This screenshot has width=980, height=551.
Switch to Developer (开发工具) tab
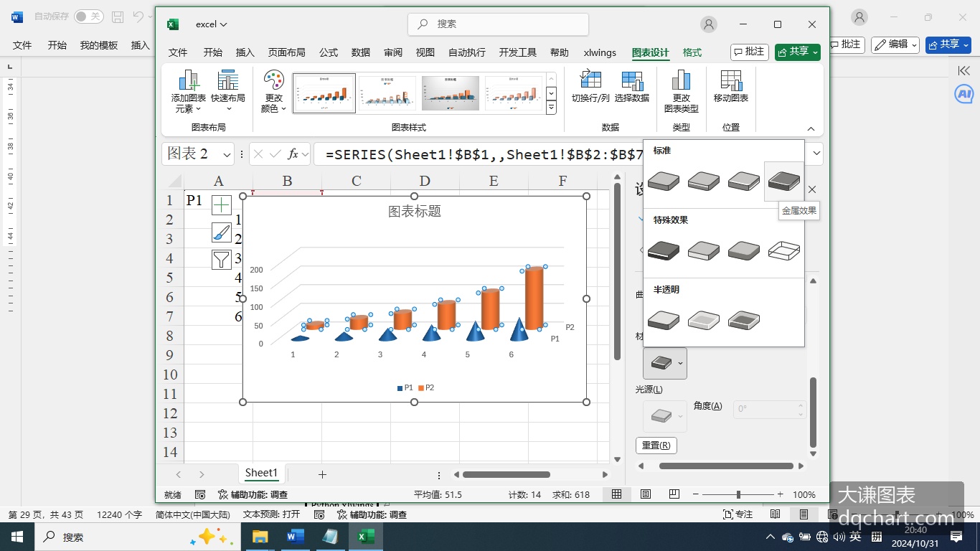click(x=518, y=52)
